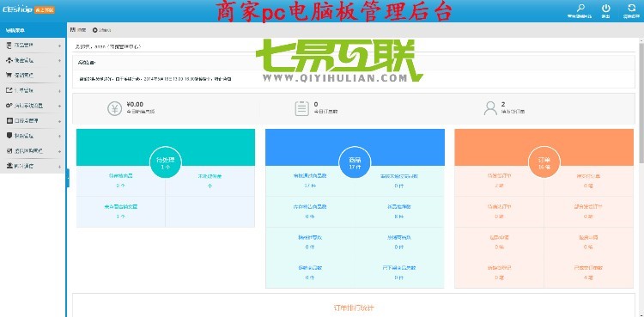Expand the columns-icon section using its plus
Screen dimensions: 644x317
point(59,121)
